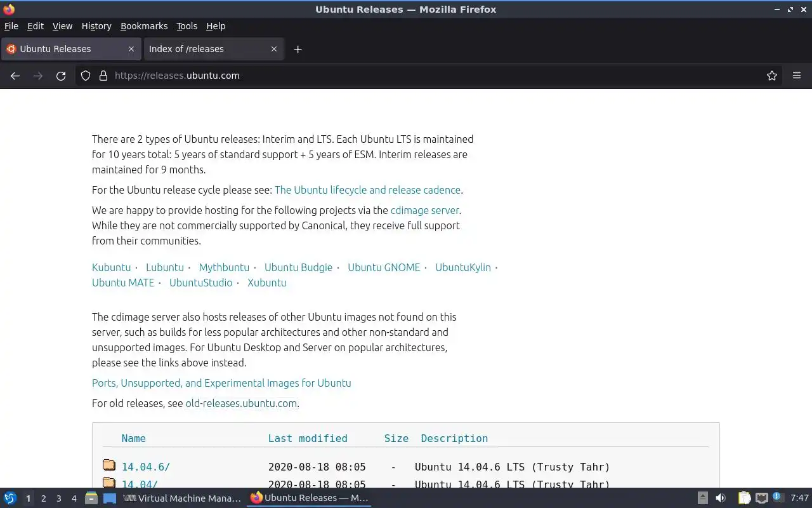Open the Bookmarks menu

tap(144, 26)
